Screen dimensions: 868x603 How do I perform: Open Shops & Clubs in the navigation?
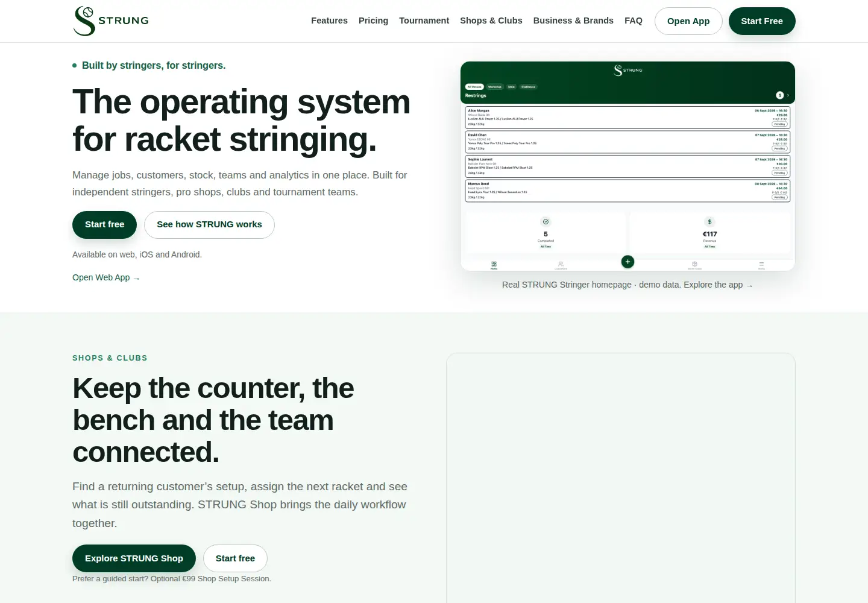pyautogui.click(x=491, y=21)
